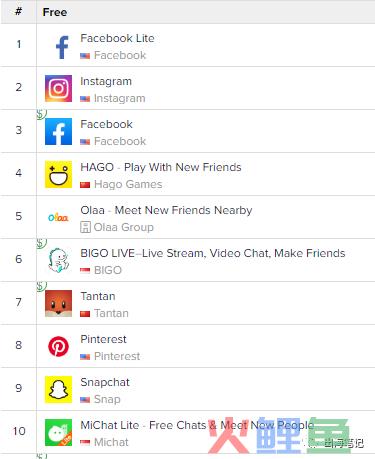The width and height of the screenshot is (375, 459).
Task: Select the Tantan fox icon
Action: point(58,303)
